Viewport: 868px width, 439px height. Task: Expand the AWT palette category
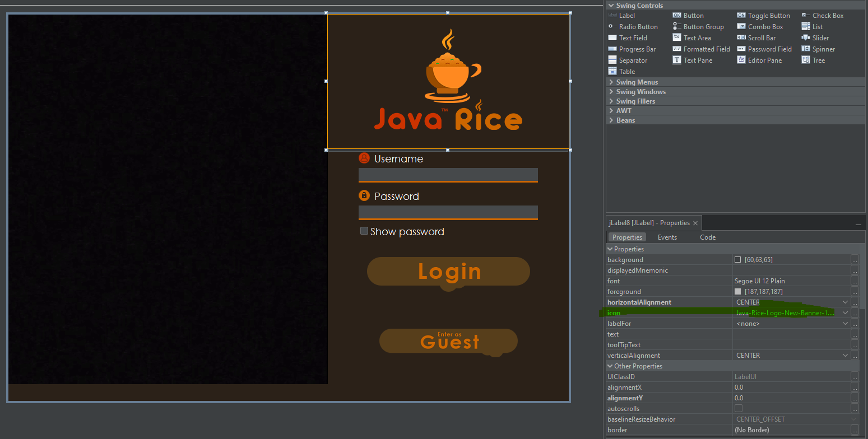tap(611, 111)
